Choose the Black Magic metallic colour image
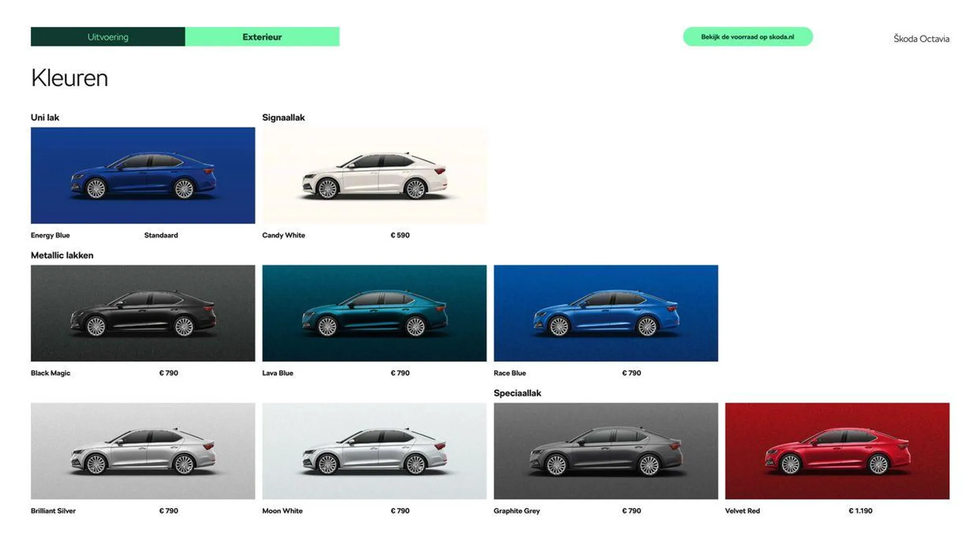The width and height of the screenshot is (980, 551). tap(143, 313)
